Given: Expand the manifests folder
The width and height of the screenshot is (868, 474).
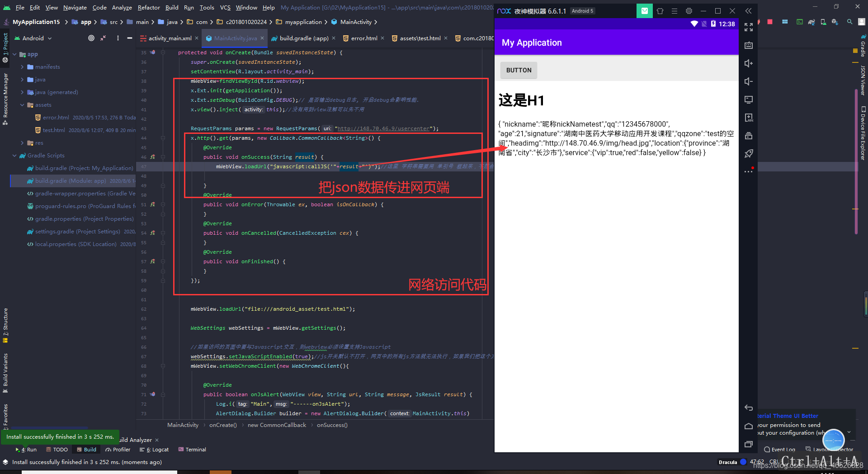Looking at the screenshot, I should coord(22,67).
